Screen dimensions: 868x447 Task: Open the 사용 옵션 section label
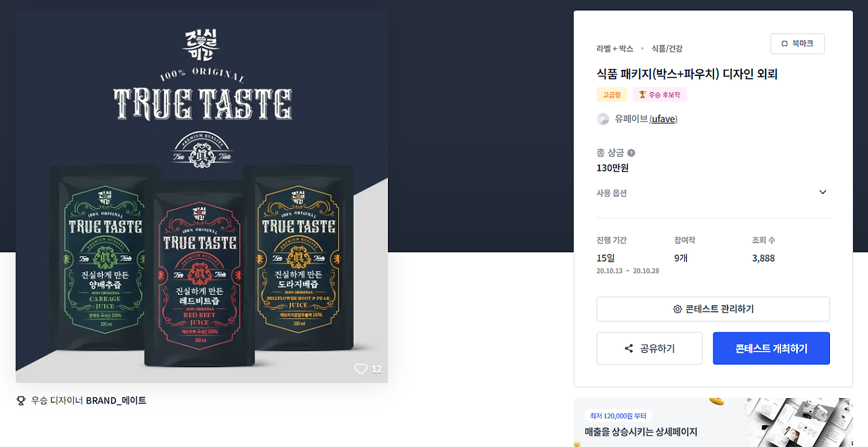(x=612, y=193)
